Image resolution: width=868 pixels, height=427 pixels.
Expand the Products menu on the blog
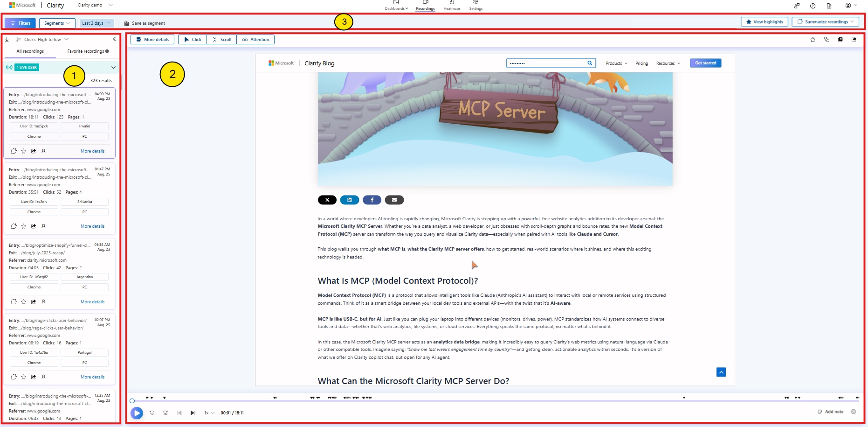click(616, 63)
